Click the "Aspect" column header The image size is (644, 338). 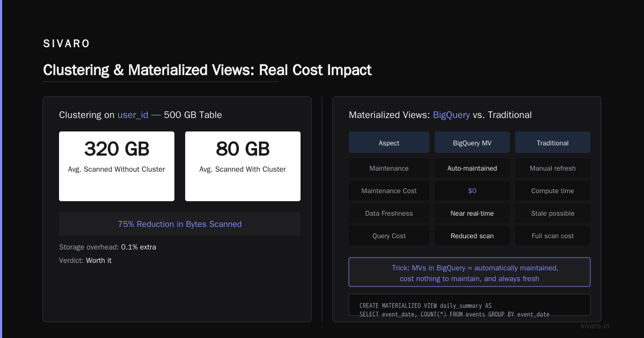click(x=389, y=143)
